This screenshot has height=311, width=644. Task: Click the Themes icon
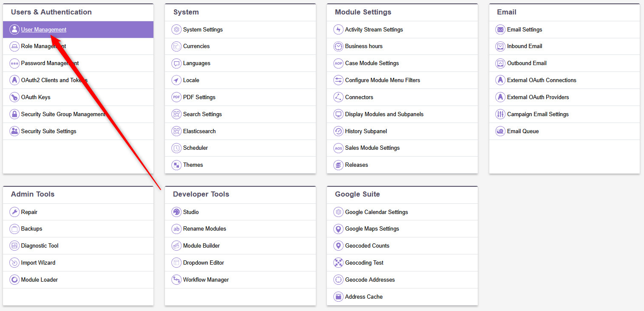pos(176,165)
